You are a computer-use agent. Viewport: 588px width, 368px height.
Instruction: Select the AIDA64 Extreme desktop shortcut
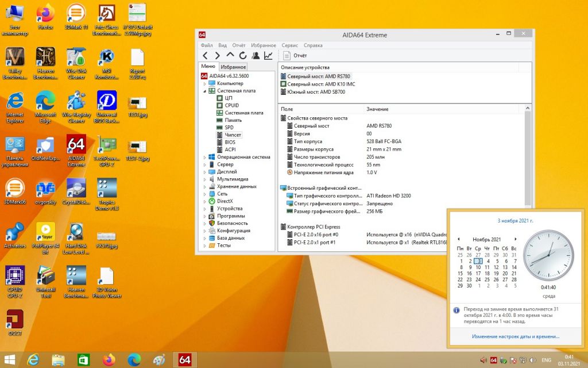(x=76, y=151)
